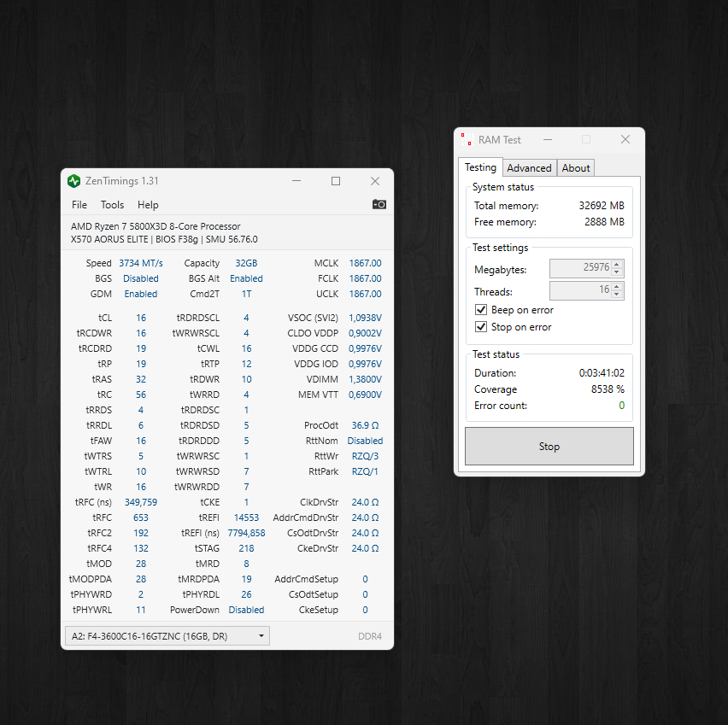Click the Coverage value 8538 %

pyautogui.click(x=608, y=389)
